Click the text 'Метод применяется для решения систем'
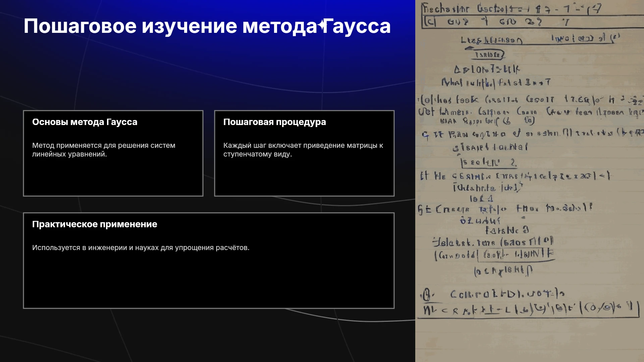 click(x=104, y=145)
